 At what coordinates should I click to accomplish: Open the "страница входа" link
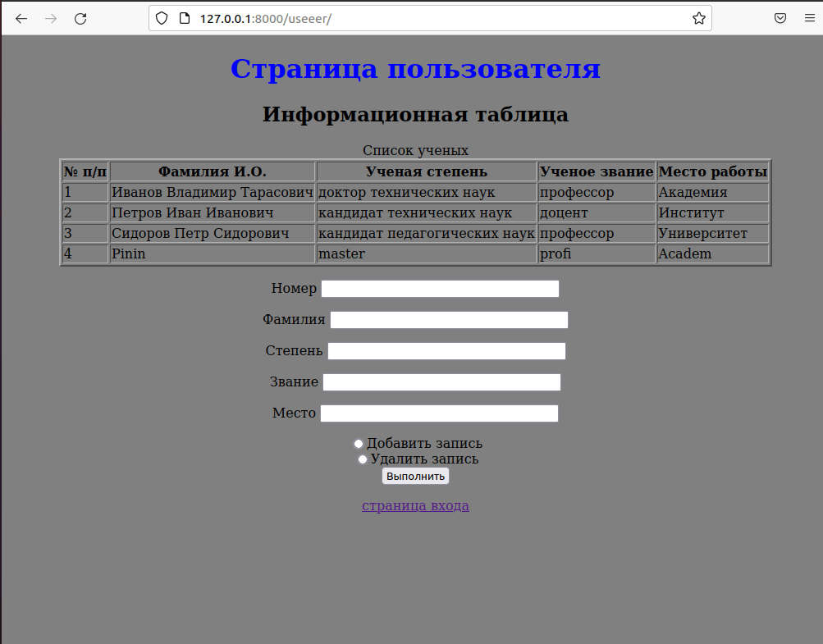tap(414, 505)
